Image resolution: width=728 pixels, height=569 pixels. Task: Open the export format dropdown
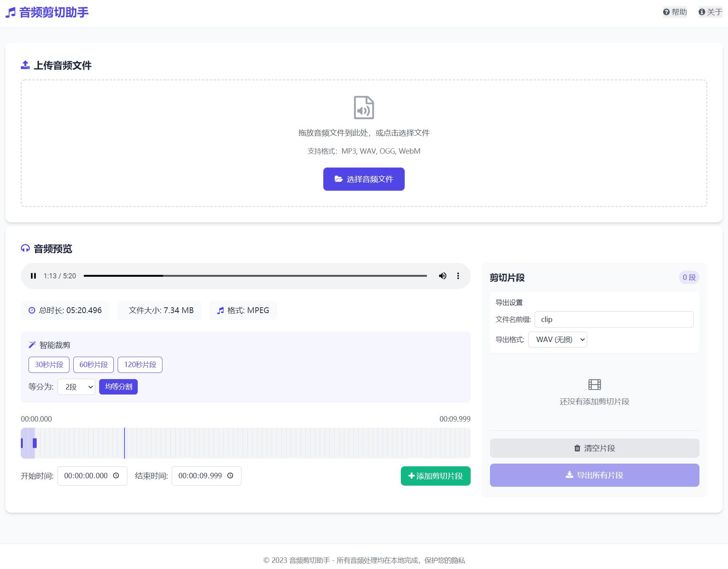tap(557, 340)
